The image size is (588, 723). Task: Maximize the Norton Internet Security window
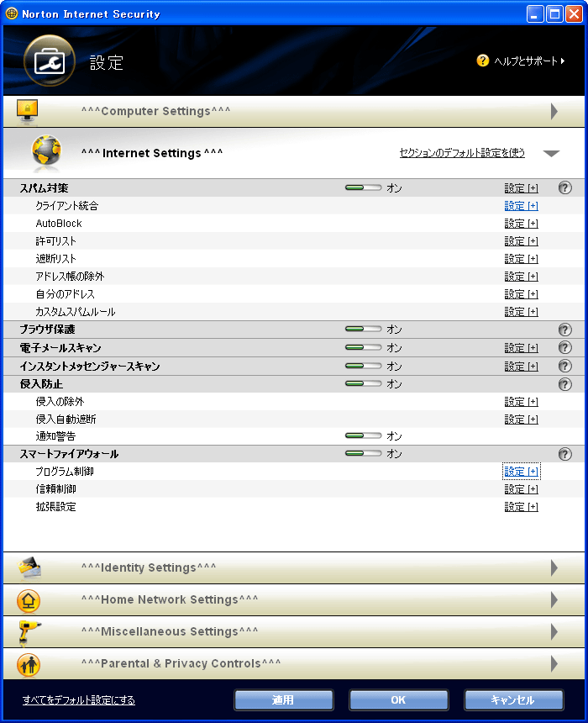(x=554, y=13)
